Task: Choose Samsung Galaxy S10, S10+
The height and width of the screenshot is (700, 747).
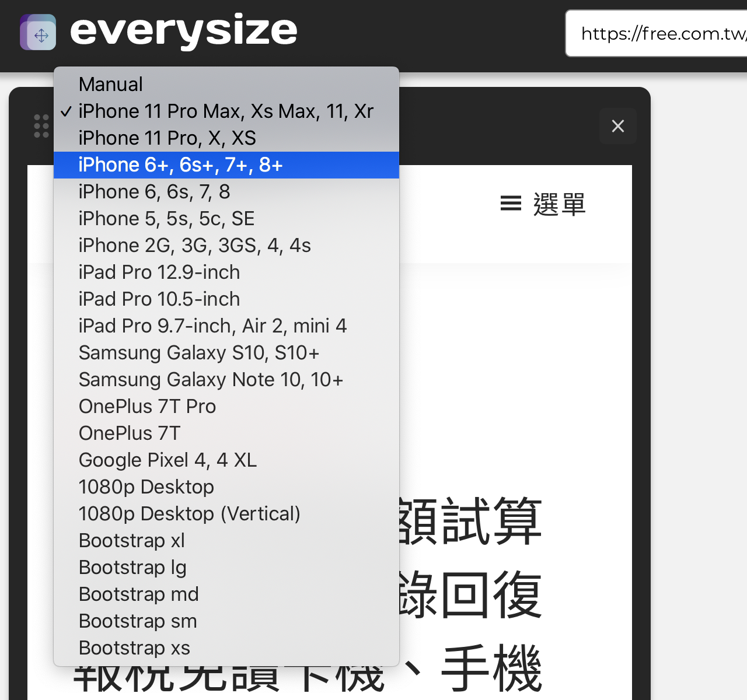Action: [x=226, y=353]
